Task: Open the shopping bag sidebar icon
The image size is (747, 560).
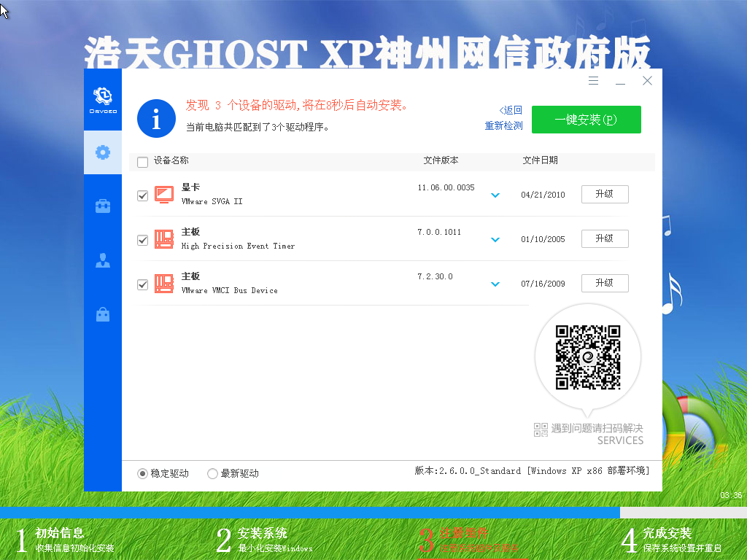Action: 103,314
